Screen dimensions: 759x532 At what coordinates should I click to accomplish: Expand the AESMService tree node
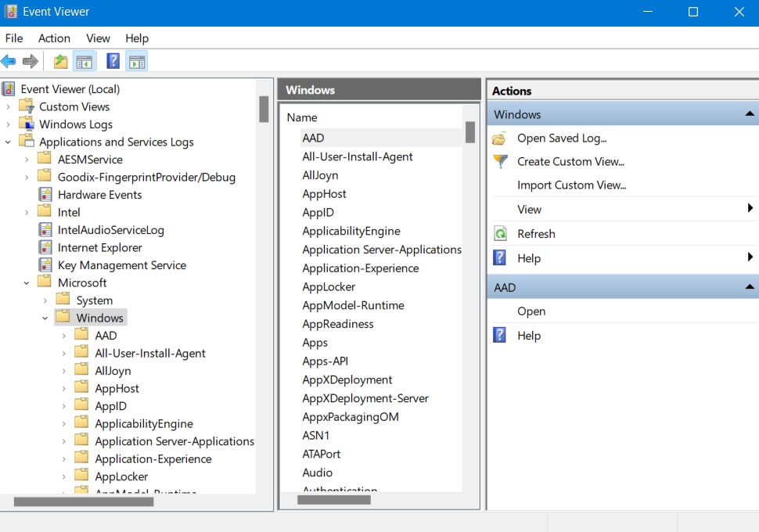pyautogui.click(x=27, y=160)
